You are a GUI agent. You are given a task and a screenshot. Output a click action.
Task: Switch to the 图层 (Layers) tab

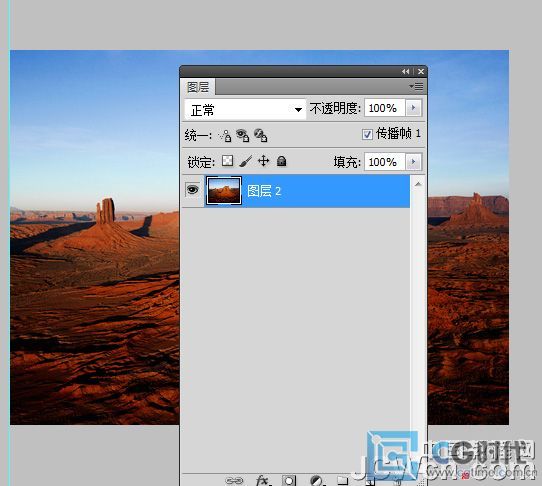click(198, 87)
